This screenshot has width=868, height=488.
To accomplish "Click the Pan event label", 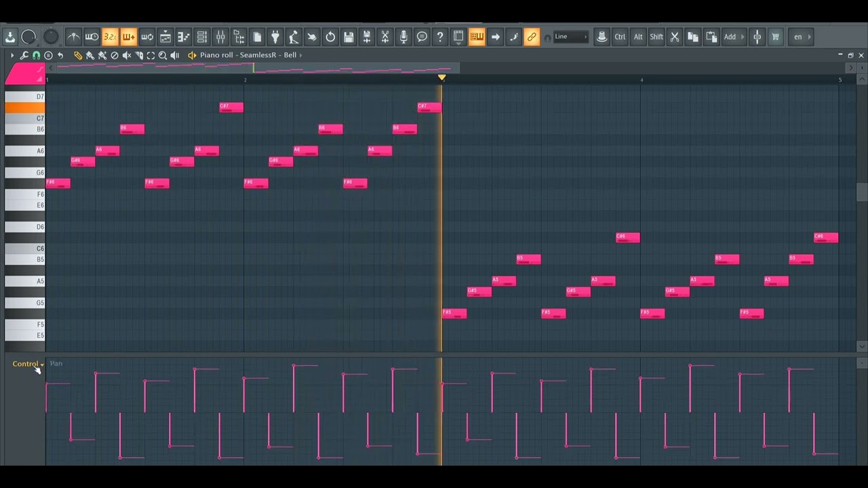I will coord(56,364).
